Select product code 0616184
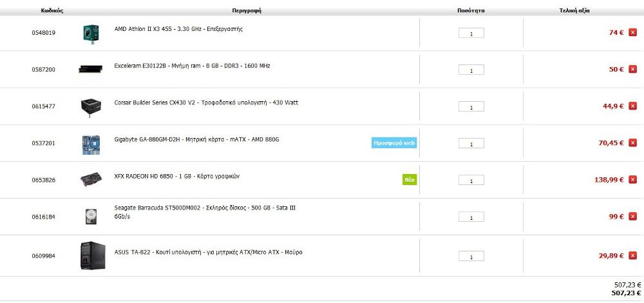Viewport: 644px width, 303px height. click(44, 217)
